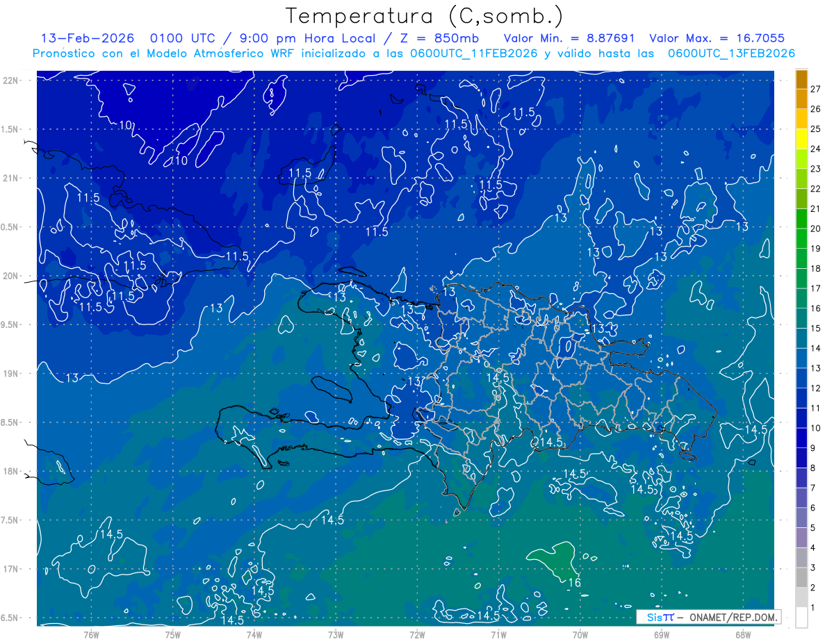Click the '22N' latitude axis label
The height and width of the screenshot is (644, 834).
tap(10, 80)
